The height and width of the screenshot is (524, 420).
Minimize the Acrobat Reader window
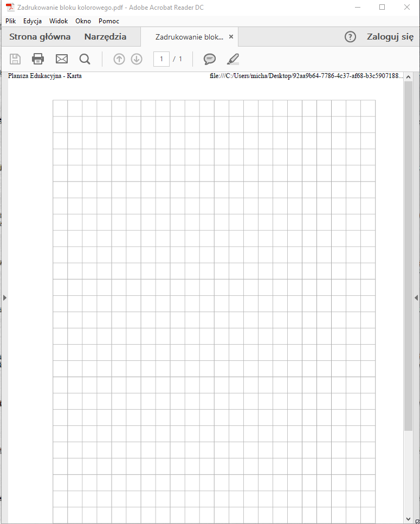click(x=358, y=7)
